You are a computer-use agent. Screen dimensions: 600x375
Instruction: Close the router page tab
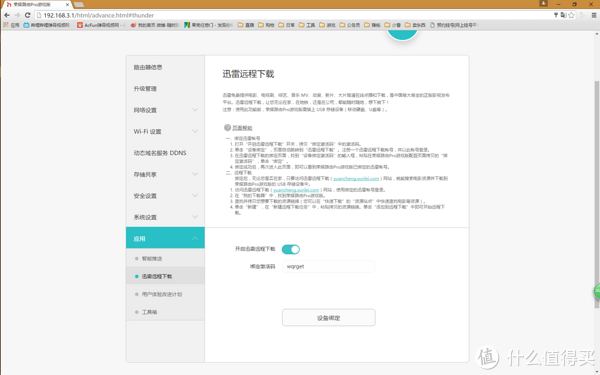[67, 5]
